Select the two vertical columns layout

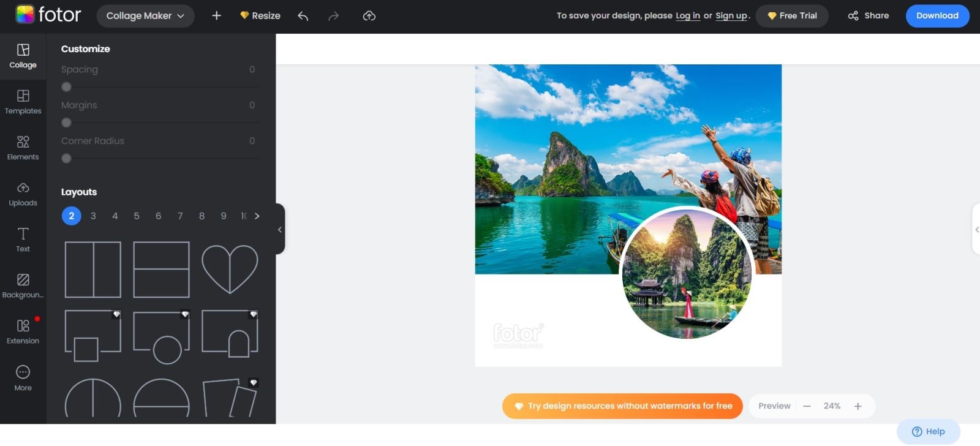click(x=93, y=270)
